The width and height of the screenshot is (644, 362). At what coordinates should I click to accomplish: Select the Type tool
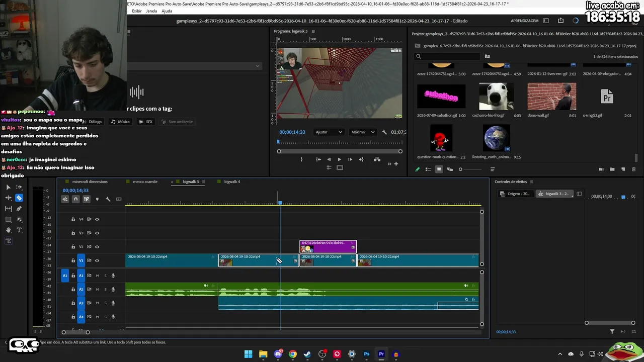19,230
